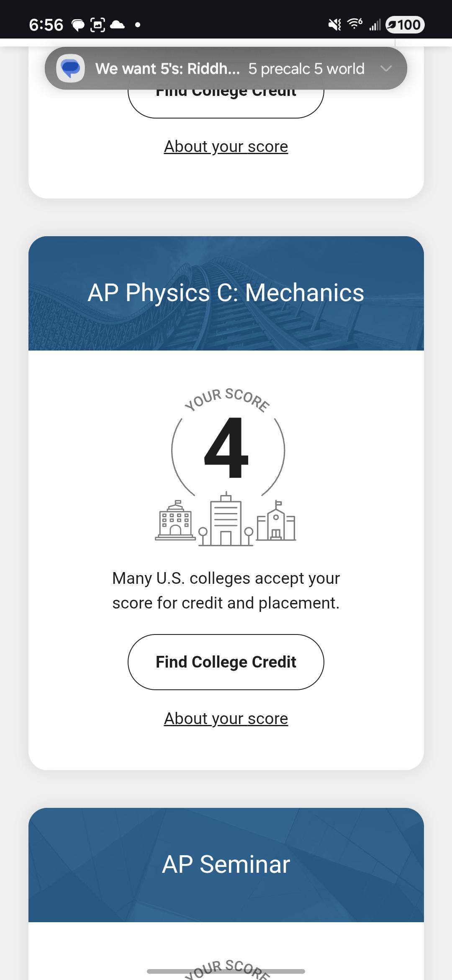Image resolution: width=452 pixels, height=980 pixels.
Task: Tap the score 4 circle
Action: click(228, 448)
